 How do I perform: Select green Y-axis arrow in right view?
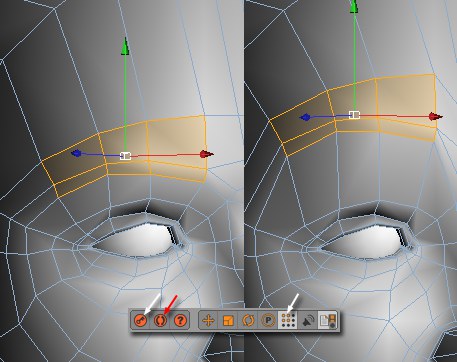click(354, 6)
